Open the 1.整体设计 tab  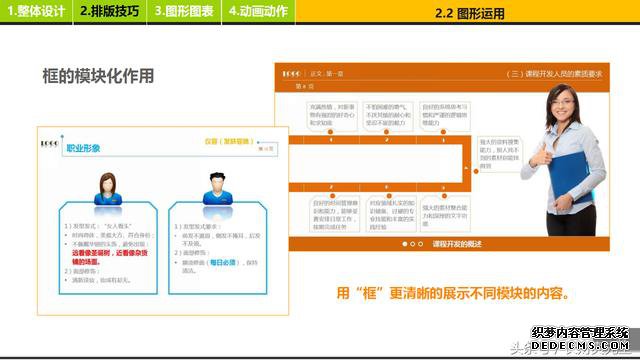pyautogui.click(x=36, y=11)
